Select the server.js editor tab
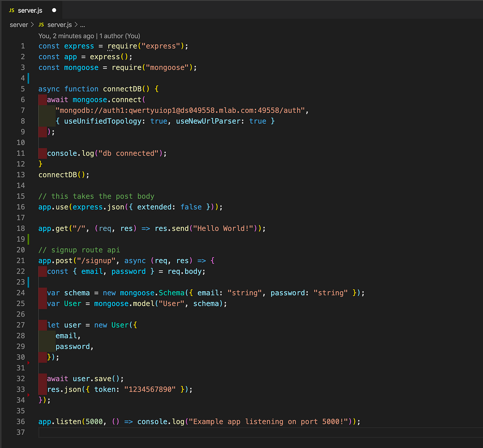Viewport: 483px width, 448px height. (30, 11)
